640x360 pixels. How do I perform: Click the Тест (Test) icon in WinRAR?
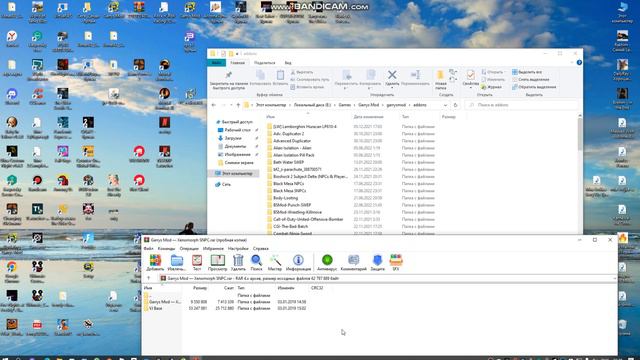click(197, 260)
